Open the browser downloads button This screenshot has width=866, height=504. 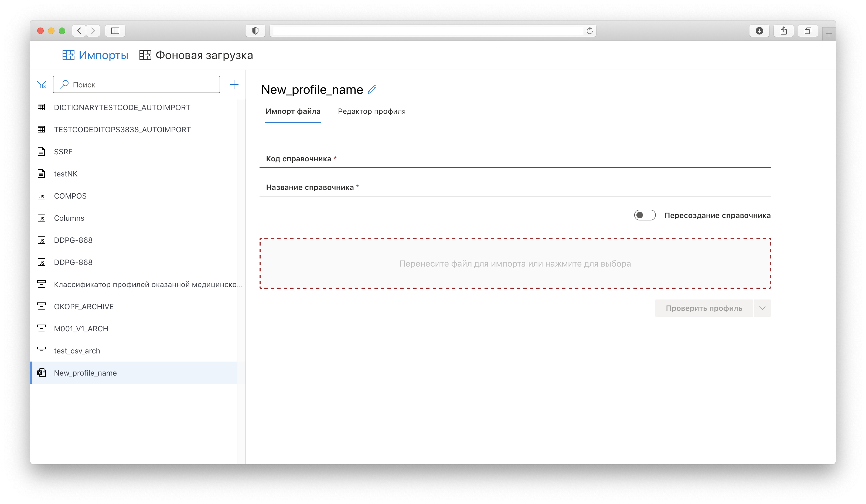coord(759,31)
